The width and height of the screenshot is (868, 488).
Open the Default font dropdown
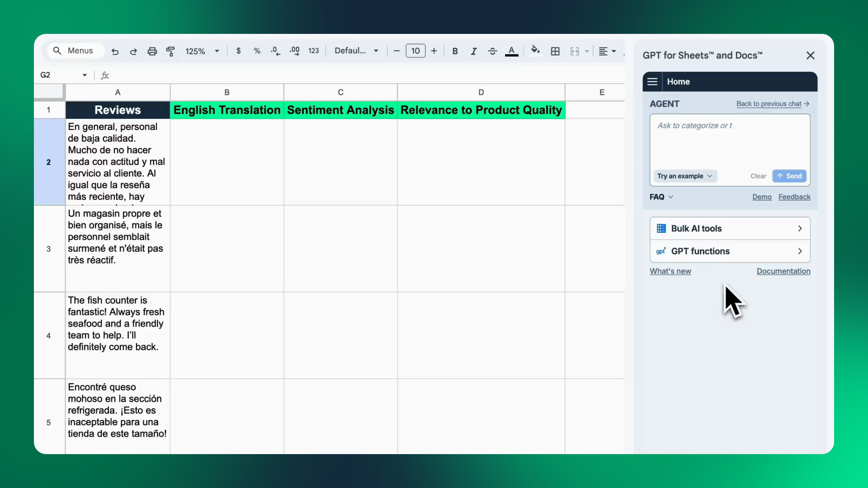click(356, 51)
